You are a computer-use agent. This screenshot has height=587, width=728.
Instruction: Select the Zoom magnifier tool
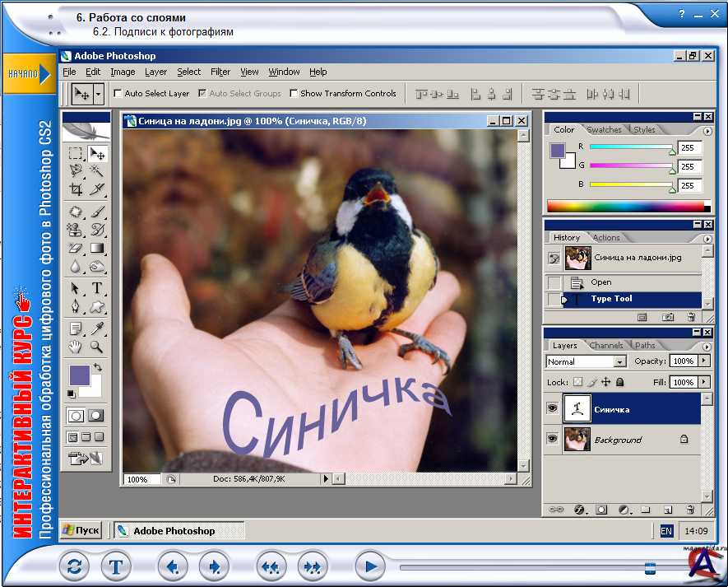click(97, 347)
